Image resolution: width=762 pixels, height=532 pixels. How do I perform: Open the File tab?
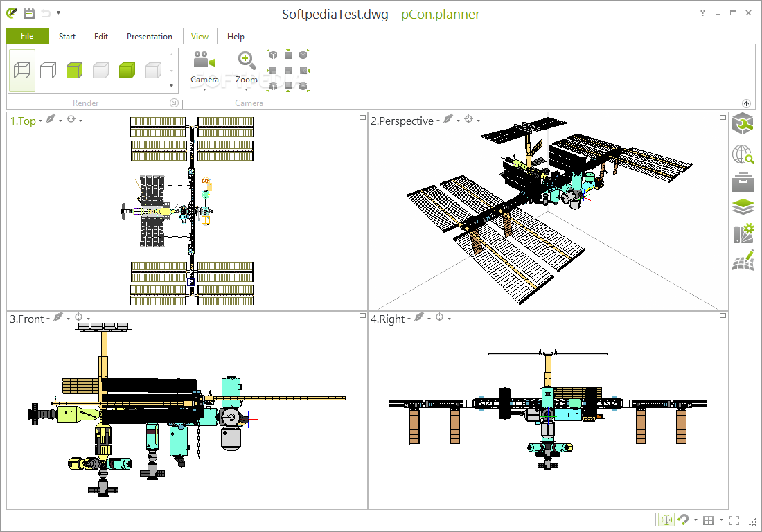pos(27,36)
